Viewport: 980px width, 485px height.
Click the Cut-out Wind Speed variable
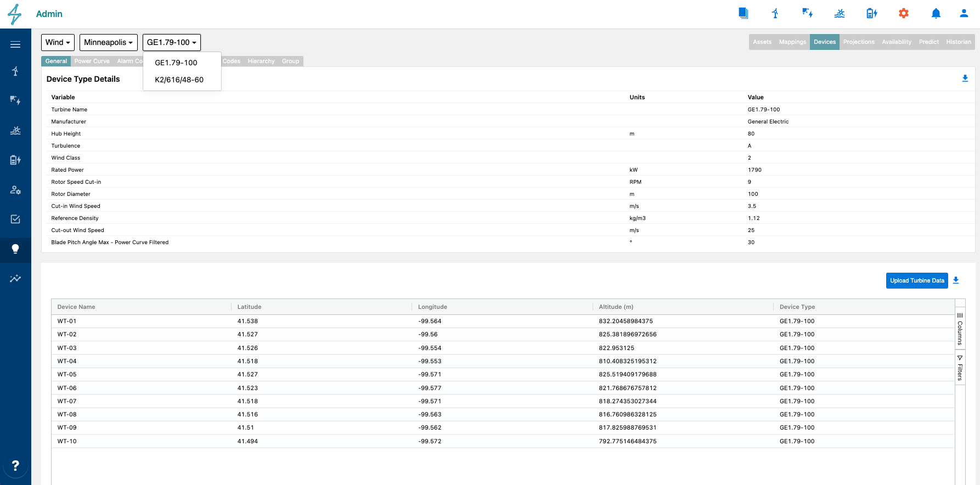pyautogui.click(x=78, y=230)
